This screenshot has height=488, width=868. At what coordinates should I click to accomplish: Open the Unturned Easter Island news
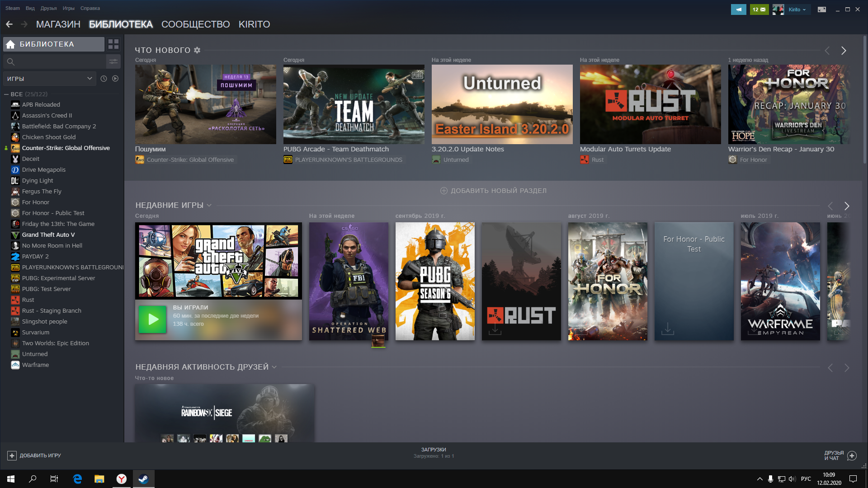click(502, 104)
